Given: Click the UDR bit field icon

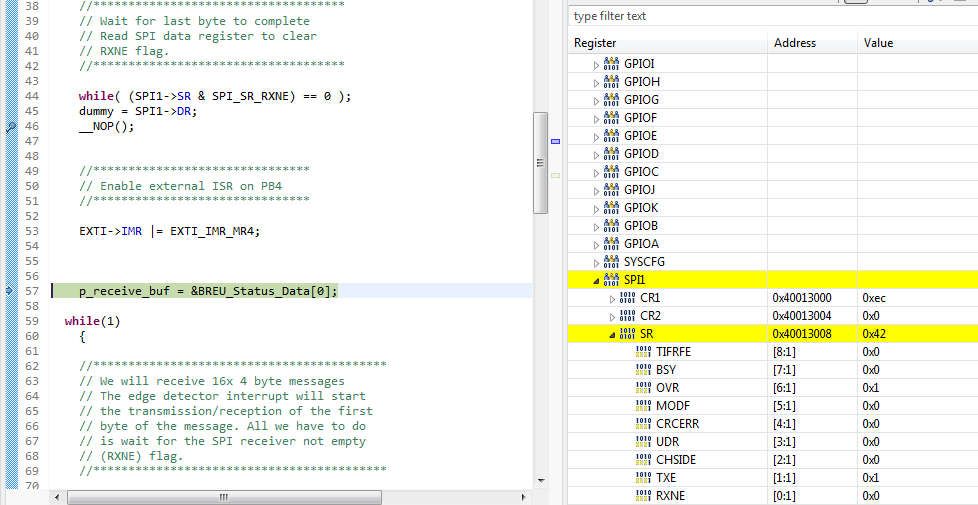Looking at the screenshot, I should (x=643, y=442).
